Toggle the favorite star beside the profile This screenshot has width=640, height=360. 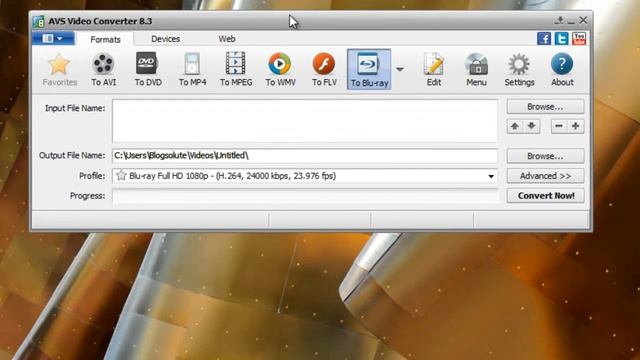(x=121, y=176)
